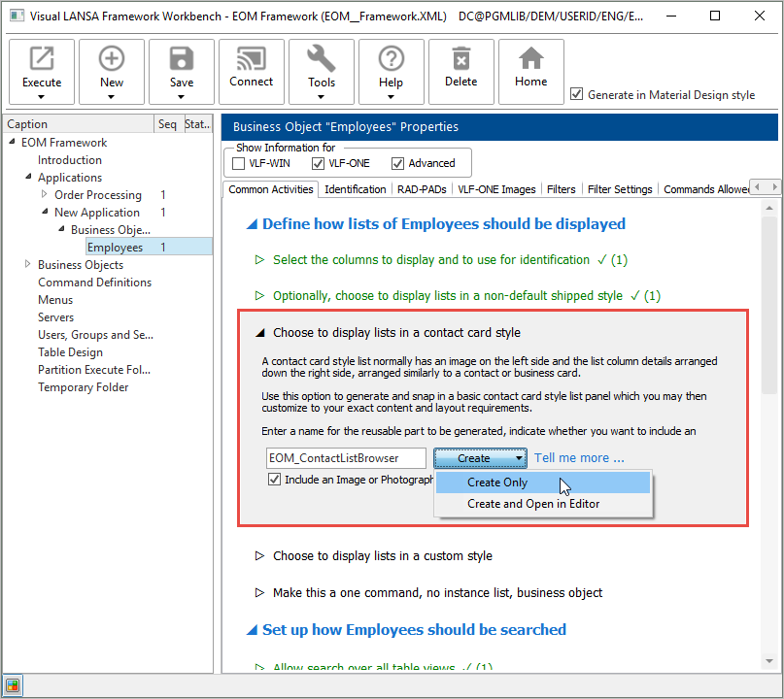Switch to the Identification tab
This screenshot has height=699, width=784.
click(x=355, y=189)
